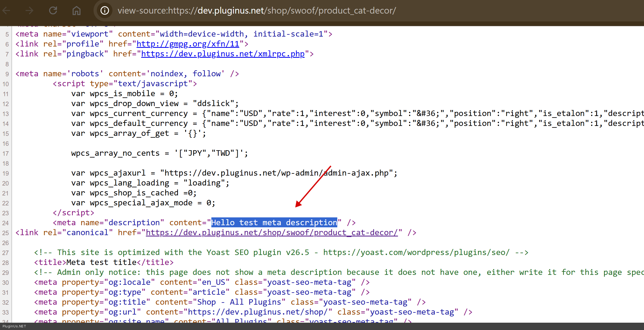Image resolution: width=644 pixels, height=330 pixels.
Task: Follow the canonical product_cat-decor link
Action: (x=272, y=233)
